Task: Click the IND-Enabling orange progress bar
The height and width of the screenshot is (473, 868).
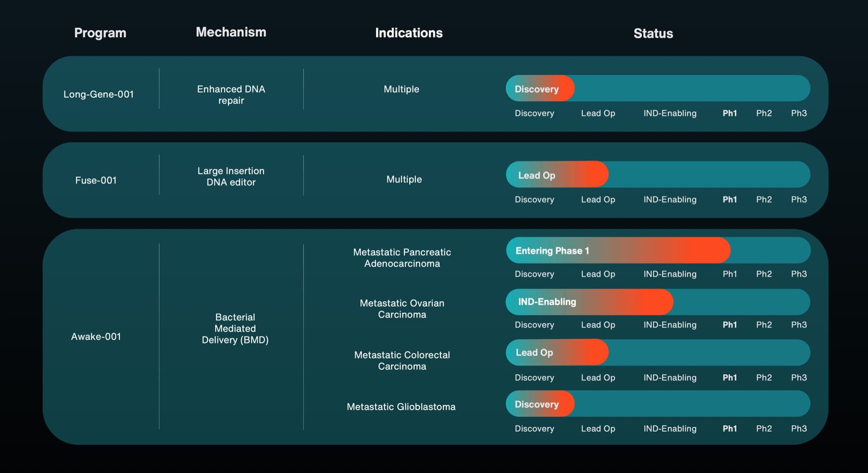Action: coord(589,302)
